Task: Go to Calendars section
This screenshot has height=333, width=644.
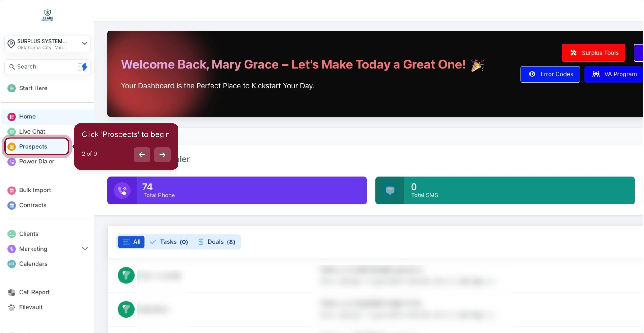Action: tap(33, 264)
